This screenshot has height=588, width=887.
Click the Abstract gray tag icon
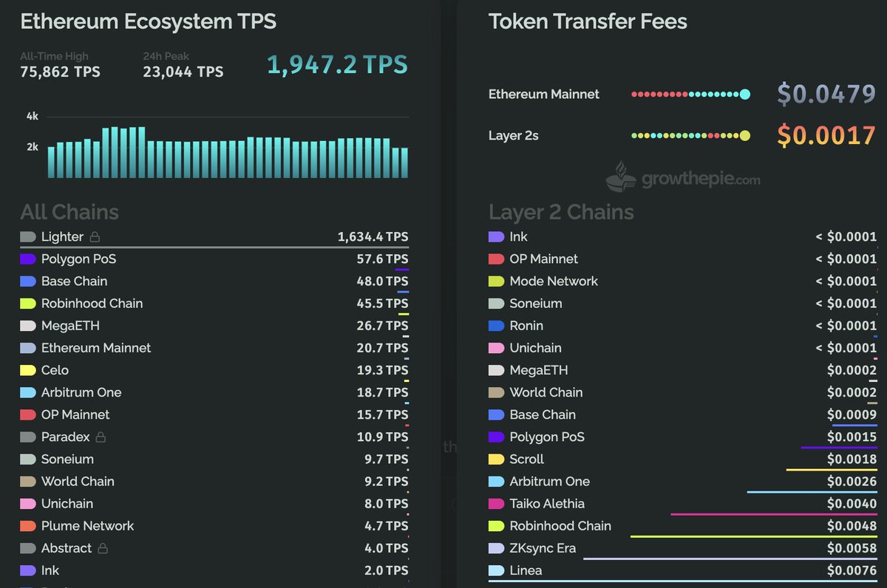[x=28, y=548]
